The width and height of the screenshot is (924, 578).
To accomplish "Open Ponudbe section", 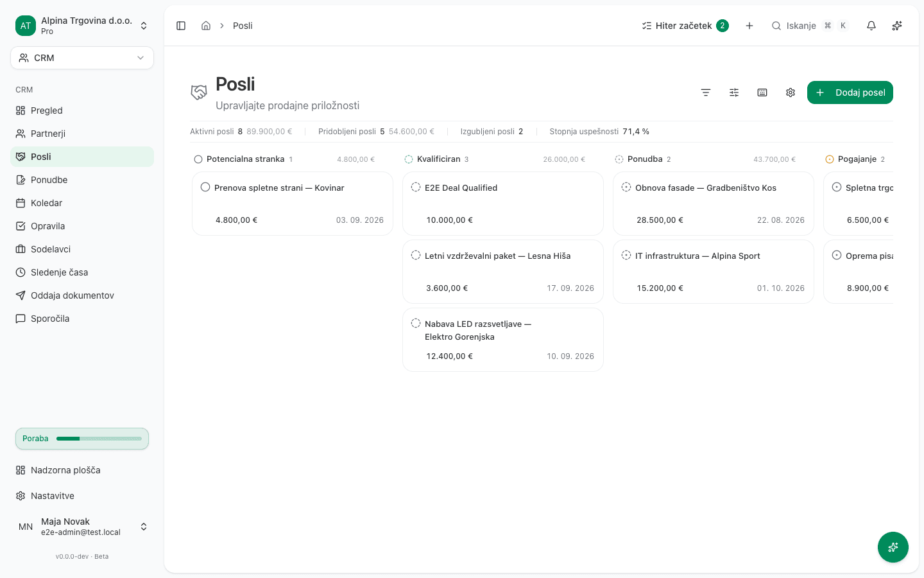I will coord(82,180).
